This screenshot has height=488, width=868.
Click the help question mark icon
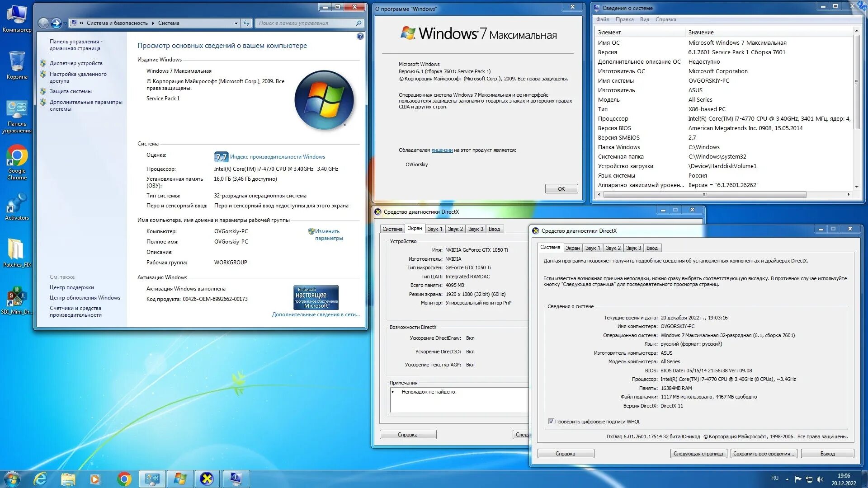(x=360, y=36)
